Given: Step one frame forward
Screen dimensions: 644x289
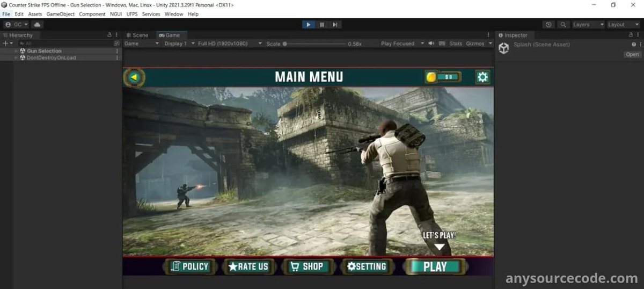Looking at the screenshot, I should 335,24.
